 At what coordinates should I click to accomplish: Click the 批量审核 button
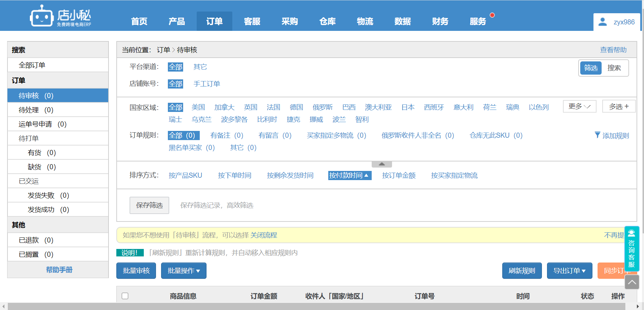(x=136, y=271)
